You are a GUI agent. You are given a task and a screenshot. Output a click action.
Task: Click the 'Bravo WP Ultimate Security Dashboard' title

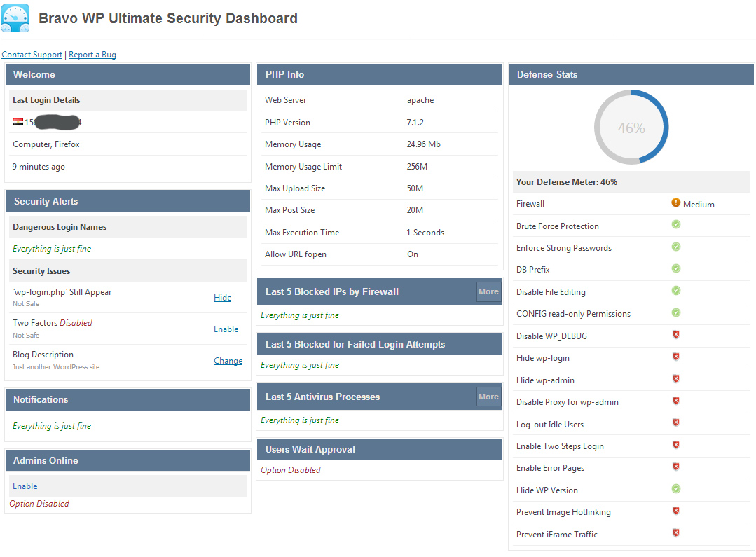(x=167, y=18)
